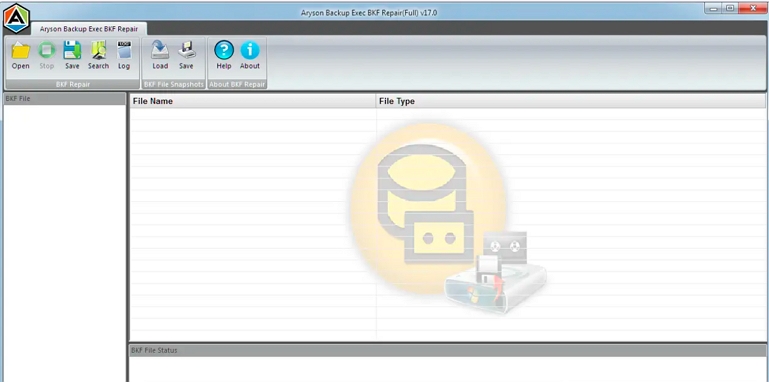This screenshot has width=769, height=382.
Task: Maximize the application window
Action: (729, 8)
